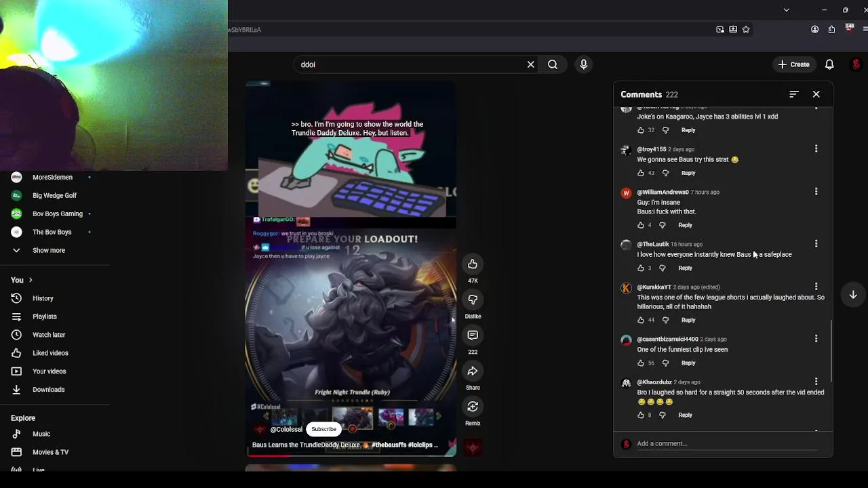Open Liked videos in the sidebar
This screenshot has height=488, width=868.
pyautogui.click(x=49, y=353)
